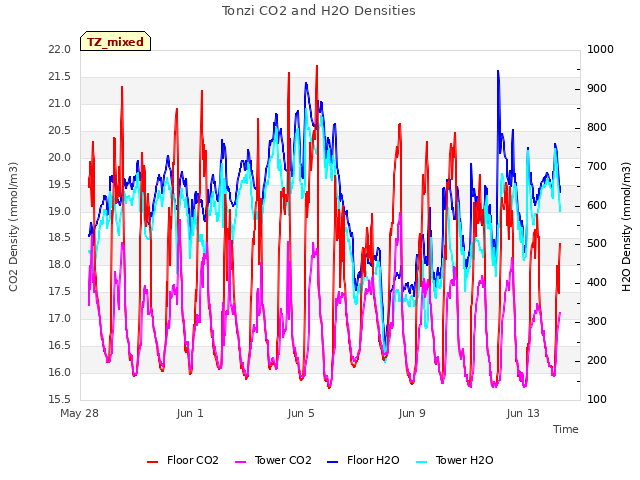Viewport: 640px width, 480px height.
Task: Click the 15.5 left axis value
Action: coord(59,400)
